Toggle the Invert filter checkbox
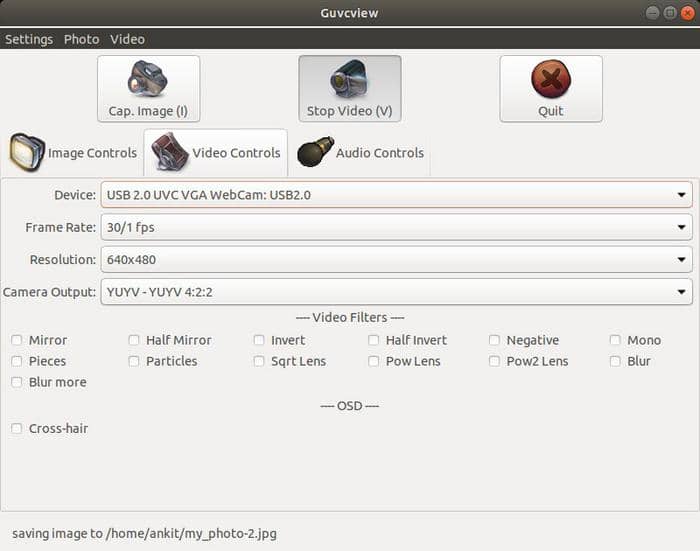The height and width of the screenshot is (551, 700). tap(259, 340)
